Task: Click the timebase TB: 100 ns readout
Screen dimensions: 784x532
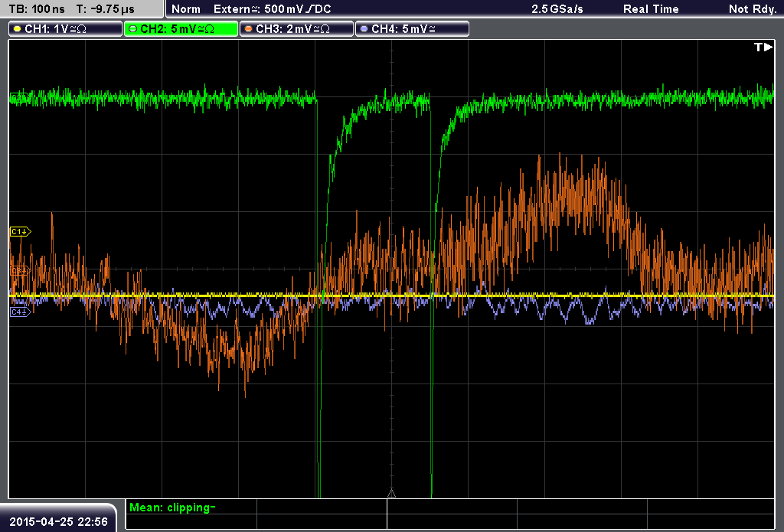Action: tap(37, 9)
